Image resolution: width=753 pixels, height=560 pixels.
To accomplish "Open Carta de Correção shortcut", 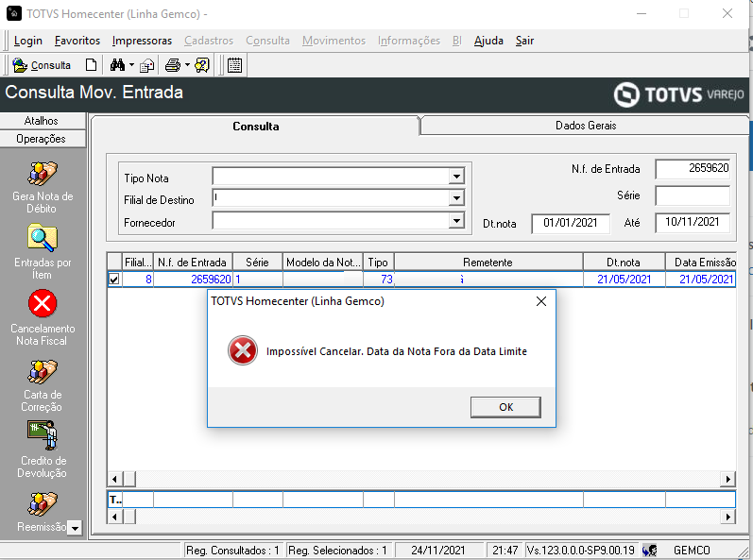I will click(43, 385).
